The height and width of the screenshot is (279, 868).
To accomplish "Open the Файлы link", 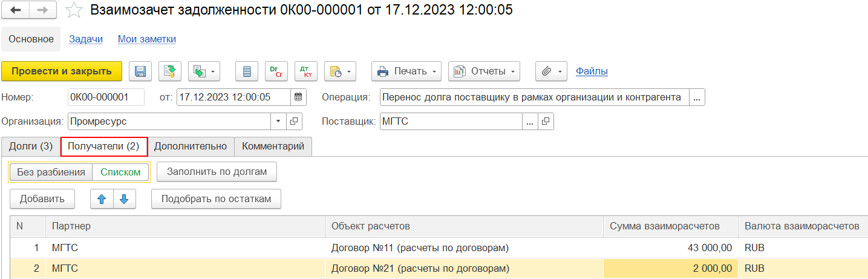I will click(x=592, y=71).
